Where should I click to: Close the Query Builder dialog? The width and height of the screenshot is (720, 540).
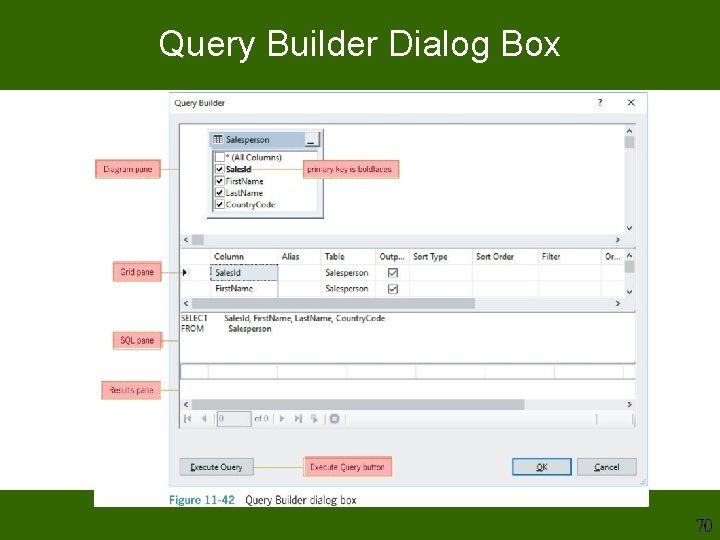coord(631,102)
